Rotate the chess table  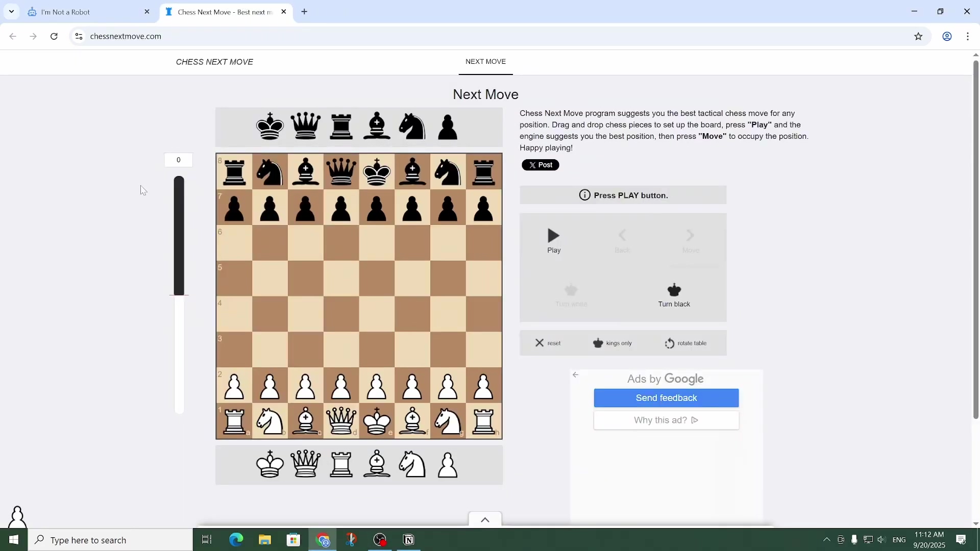point(685,343)
